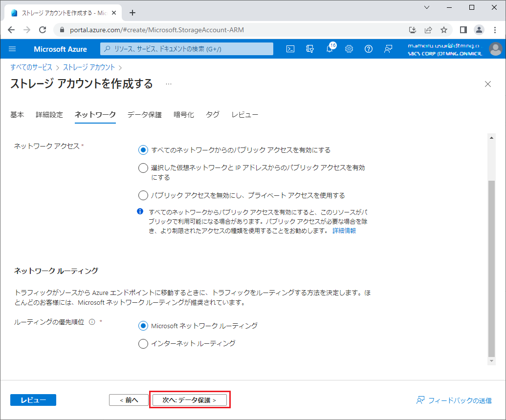Toggle the browser side panel

463,30
